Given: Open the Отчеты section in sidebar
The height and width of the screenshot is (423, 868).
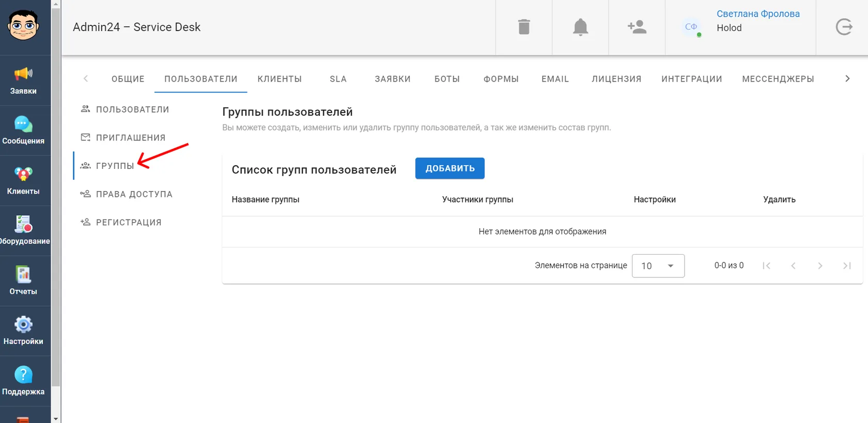Looking at the screenshot, I should tap(23, 281).
